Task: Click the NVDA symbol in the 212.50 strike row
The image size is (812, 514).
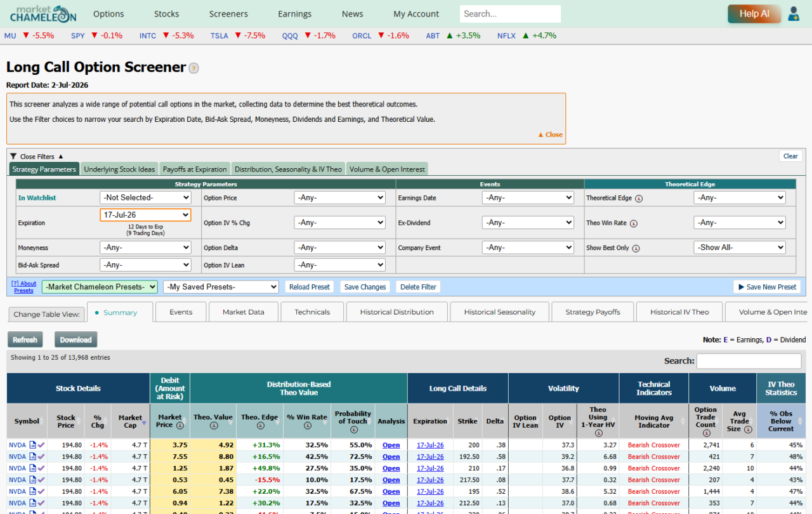Action: click(17, 503)
